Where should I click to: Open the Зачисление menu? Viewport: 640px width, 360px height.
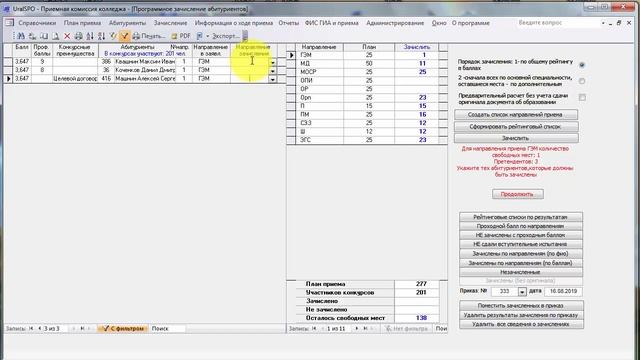pyautogui.click(x=170, y=23)
